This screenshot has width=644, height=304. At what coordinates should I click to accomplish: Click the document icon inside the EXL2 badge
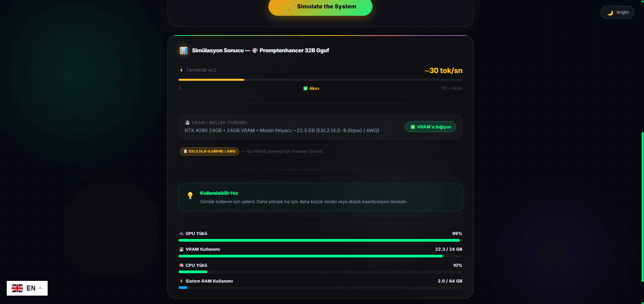click(186, 151)
